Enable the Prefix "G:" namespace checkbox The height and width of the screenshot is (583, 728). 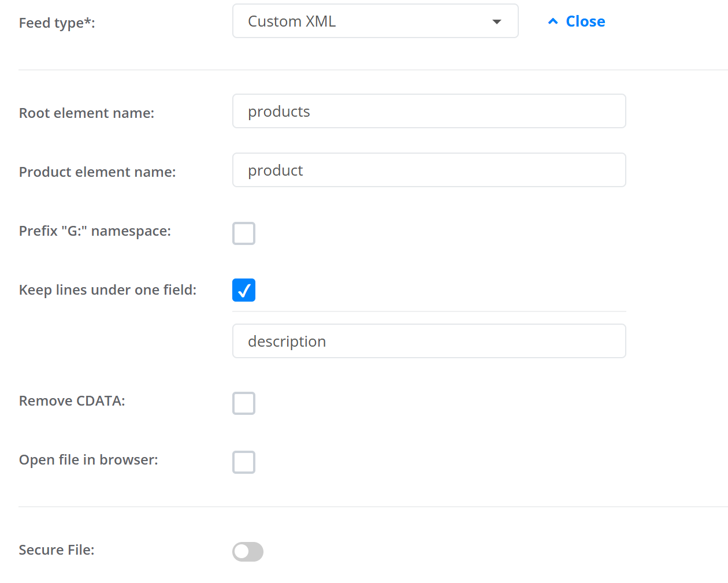tap(244, 233)
